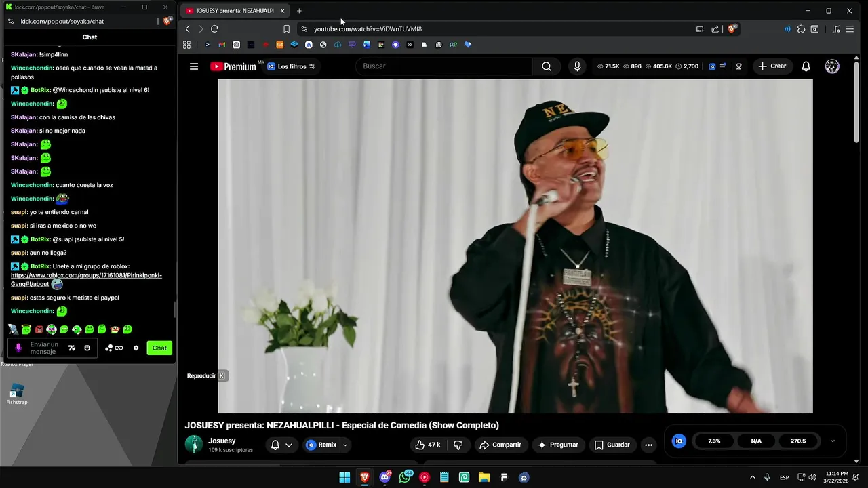Viewport: 868px width, 488px height.
Task: Play the video by clicking the player
Action: click(515, 246)
